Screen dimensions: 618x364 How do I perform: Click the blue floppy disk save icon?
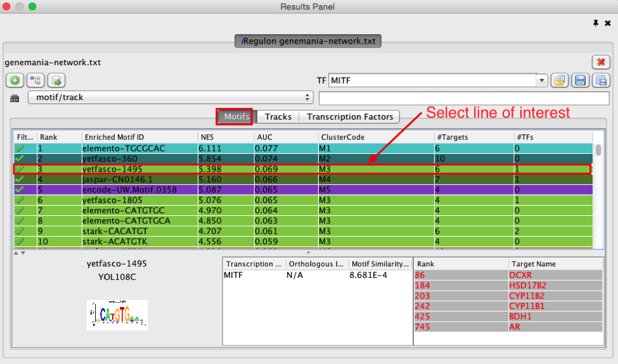point(579,80)
